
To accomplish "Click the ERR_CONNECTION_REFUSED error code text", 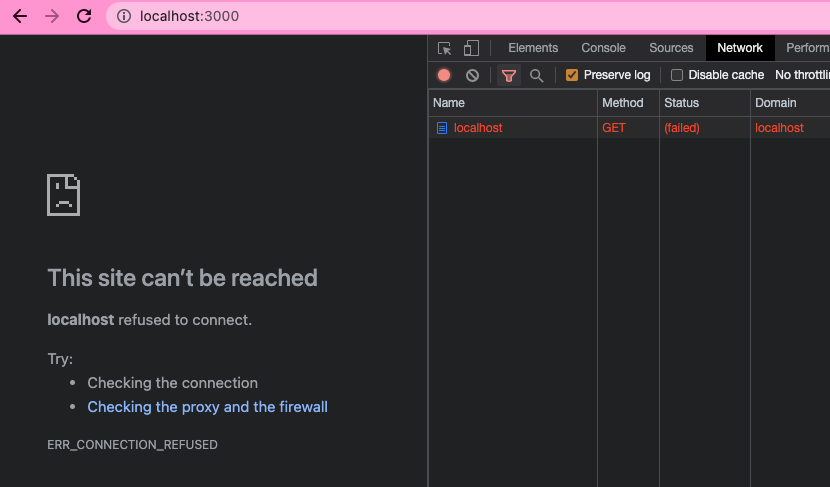I will pos(132,445).
